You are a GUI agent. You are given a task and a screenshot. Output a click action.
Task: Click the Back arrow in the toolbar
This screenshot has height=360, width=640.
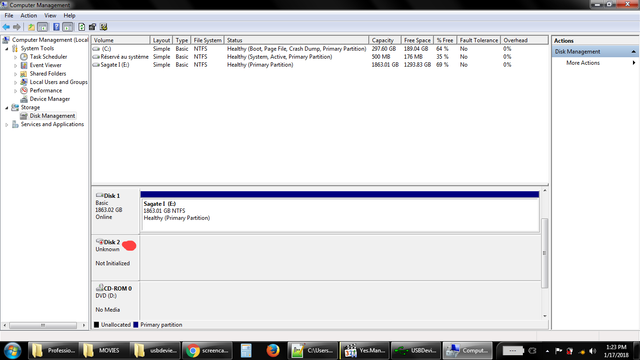pos(6,27)
